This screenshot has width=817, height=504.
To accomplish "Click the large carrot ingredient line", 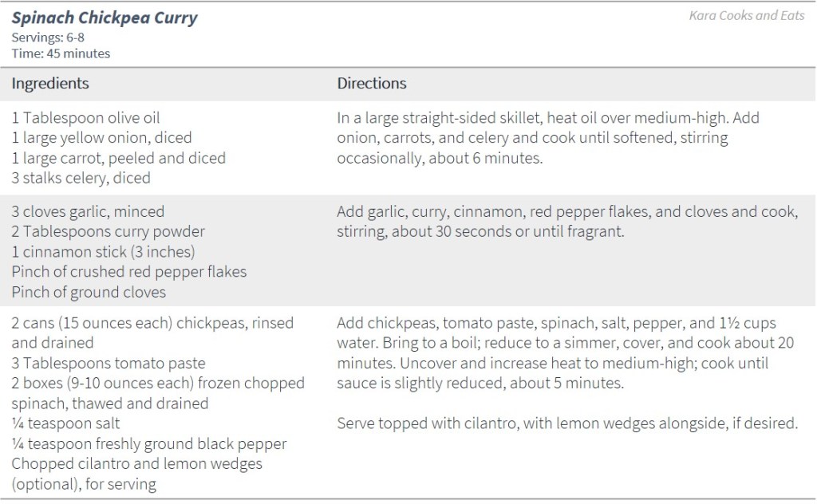I will 118,158.
